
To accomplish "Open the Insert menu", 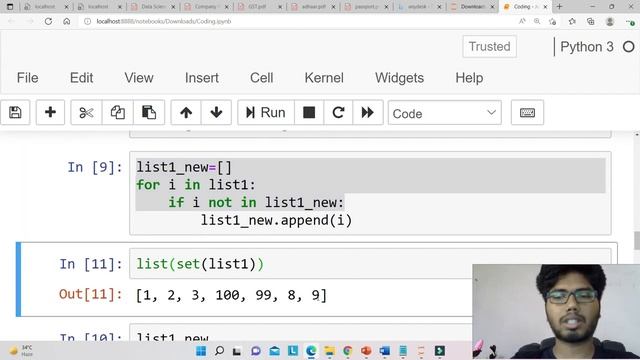I will pos(202,78).
